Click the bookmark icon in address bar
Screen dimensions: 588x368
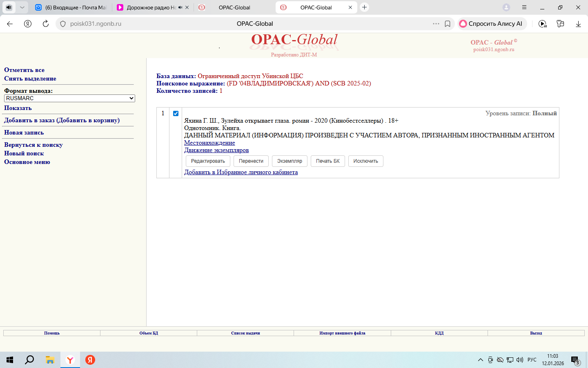tap(448, 24)
